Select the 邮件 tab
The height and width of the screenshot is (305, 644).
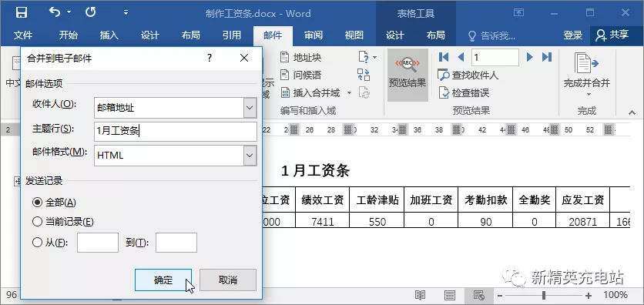point(273,35)
